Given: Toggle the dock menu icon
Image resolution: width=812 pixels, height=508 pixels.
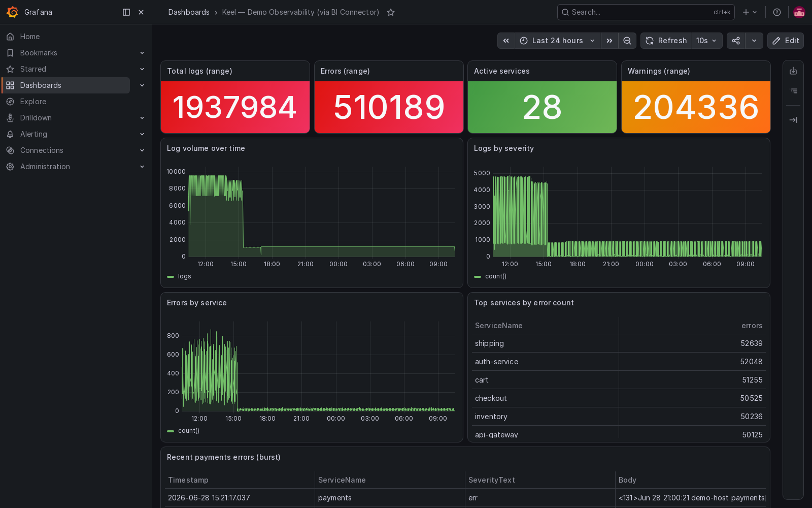Looking at the screenshot, I should click(x=126, y=12).
